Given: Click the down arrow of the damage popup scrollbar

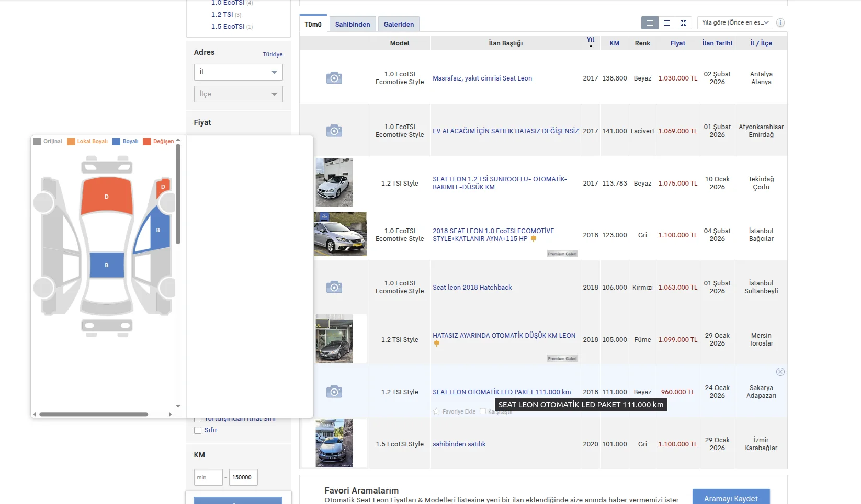Looking at the screenshot, I should click(178, 406).
